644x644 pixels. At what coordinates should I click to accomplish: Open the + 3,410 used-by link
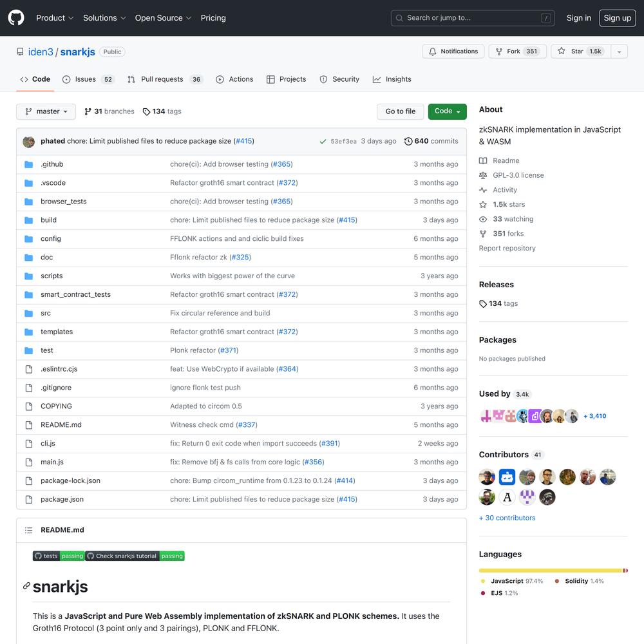tap(594, 416)
